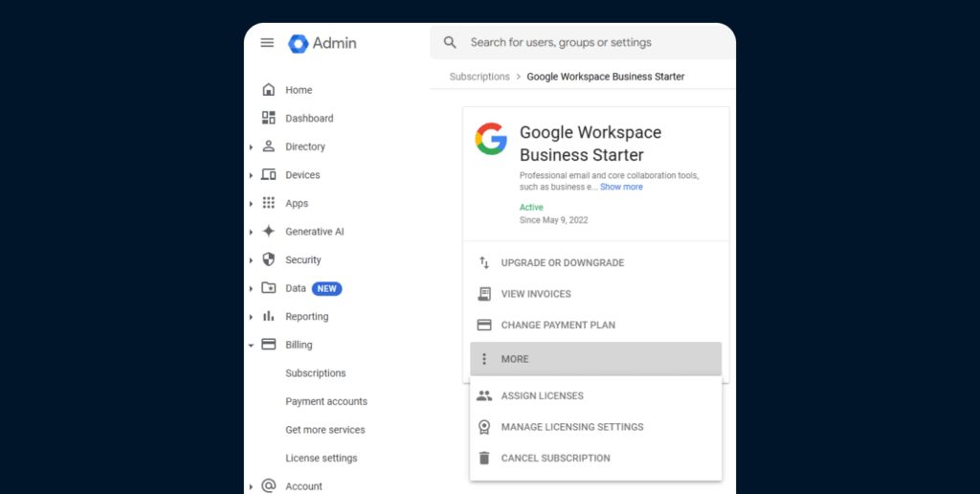This screenshot has width=980, height=494.
Task: Click the change payment plan card icon
Action: click(x=484, y=326)
